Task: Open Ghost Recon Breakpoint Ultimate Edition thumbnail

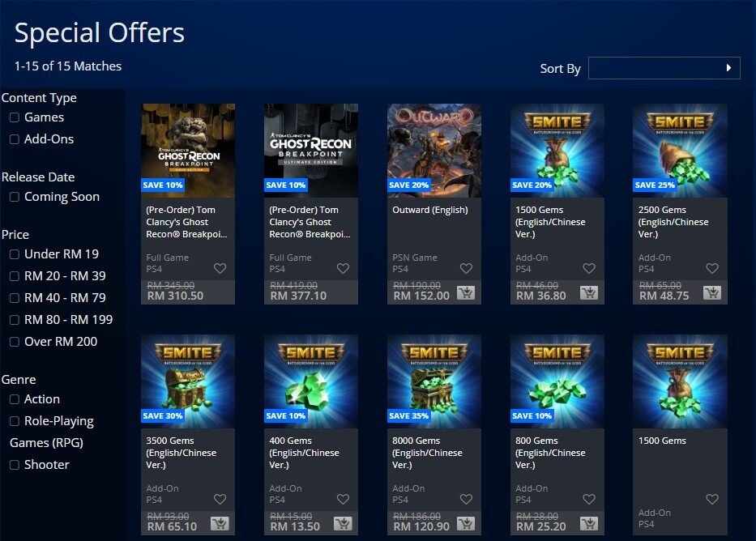Action: tap(311, 151)
